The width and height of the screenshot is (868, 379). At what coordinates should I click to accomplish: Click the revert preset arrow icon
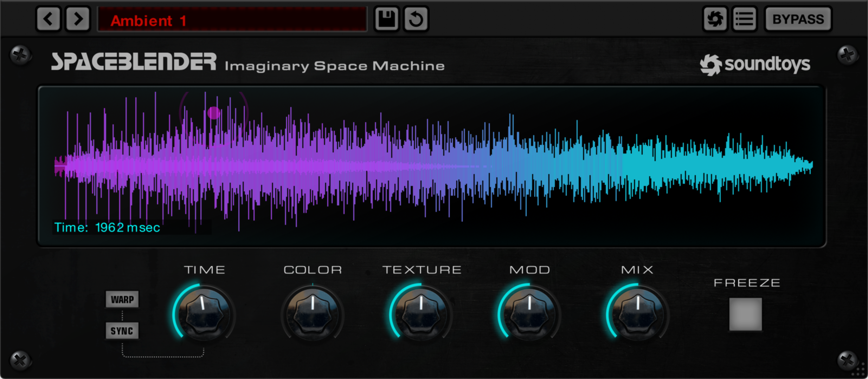point(415,19)
